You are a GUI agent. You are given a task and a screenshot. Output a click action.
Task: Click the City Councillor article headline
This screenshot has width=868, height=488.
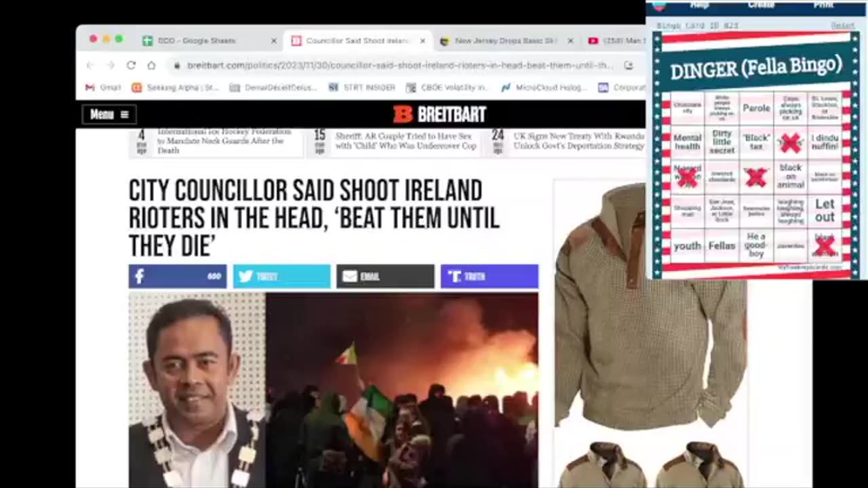click(314, 218)
